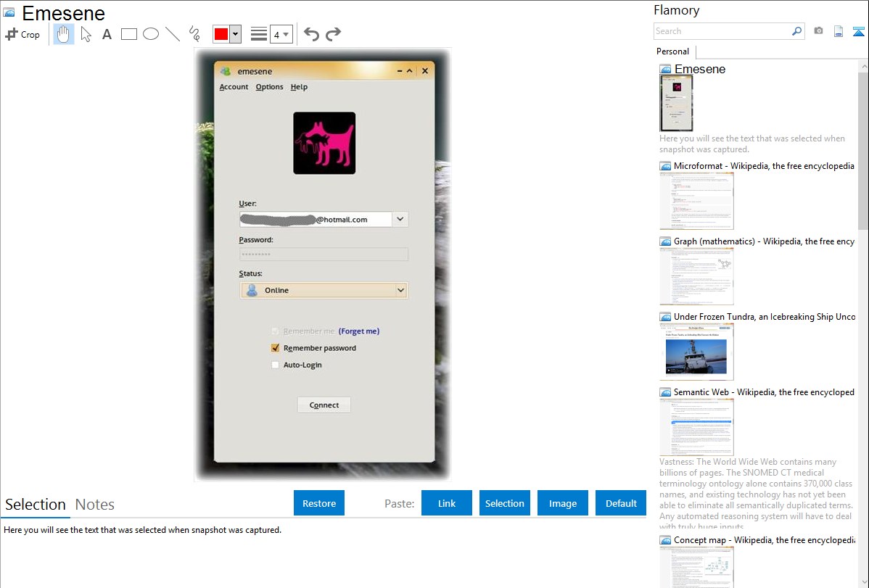Click the Emesene title in the snapshot list
The height and width of the screenshot is (588, 869).
700,69
